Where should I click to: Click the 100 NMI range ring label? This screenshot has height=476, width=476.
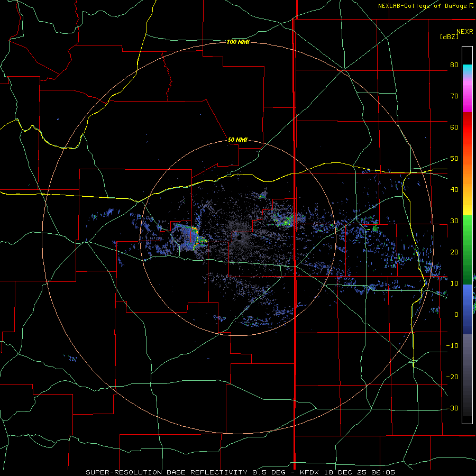pyautogui.click(x=238, y=42)
